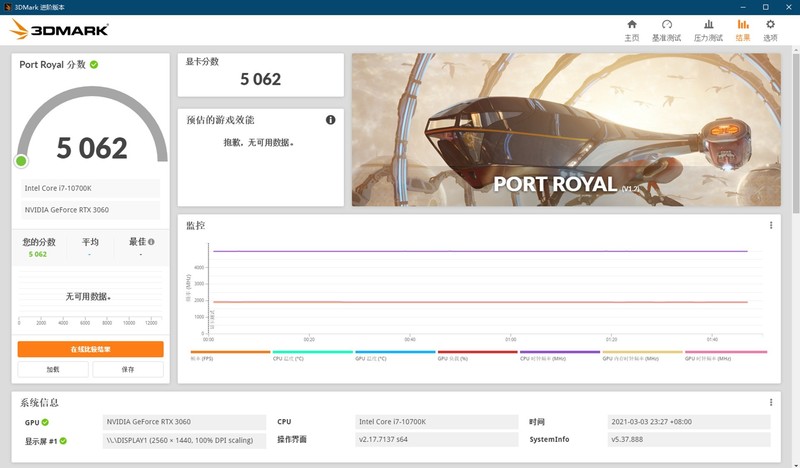
Task: Click Intel Core i7-10700K under score gauge
Action: [90, 188]
